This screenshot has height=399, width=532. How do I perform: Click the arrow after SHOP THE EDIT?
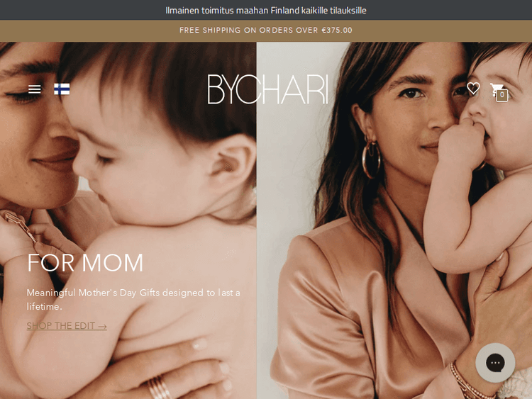tap(102, 326)
